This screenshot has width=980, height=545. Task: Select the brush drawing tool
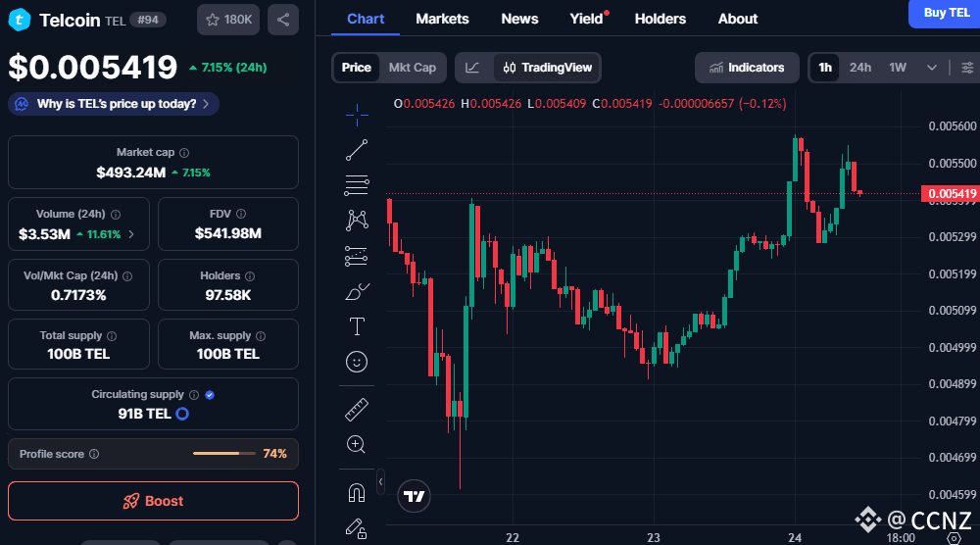click(357, 291)
